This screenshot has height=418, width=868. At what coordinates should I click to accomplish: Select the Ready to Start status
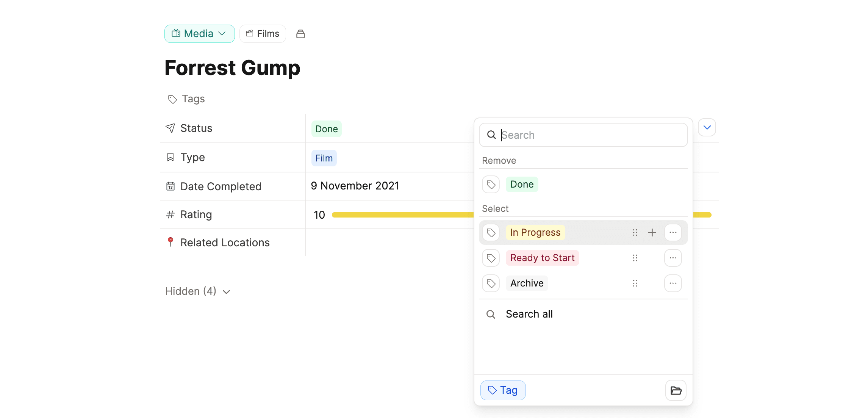[542, 258]
